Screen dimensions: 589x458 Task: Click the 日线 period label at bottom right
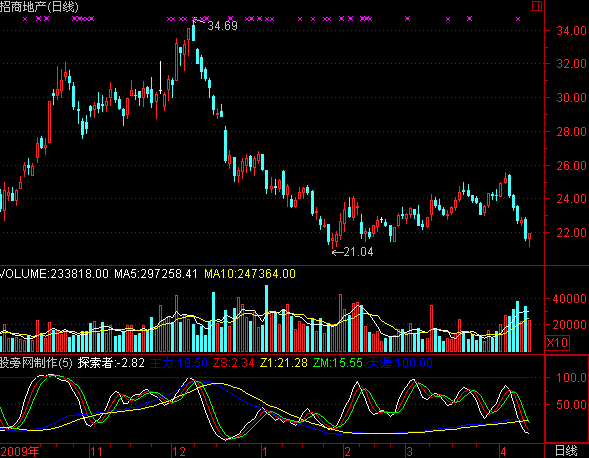(566, 450)
